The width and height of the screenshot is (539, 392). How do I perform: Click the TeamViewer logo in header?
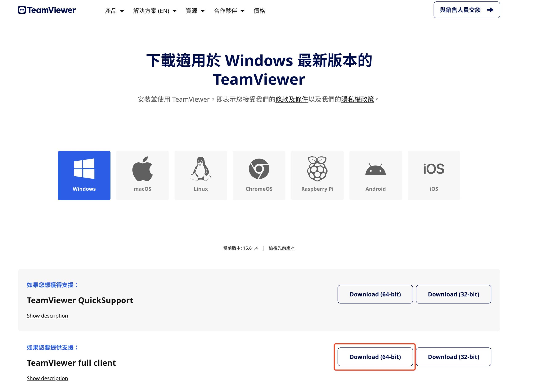pyautogui.click(x=47, y=10)
